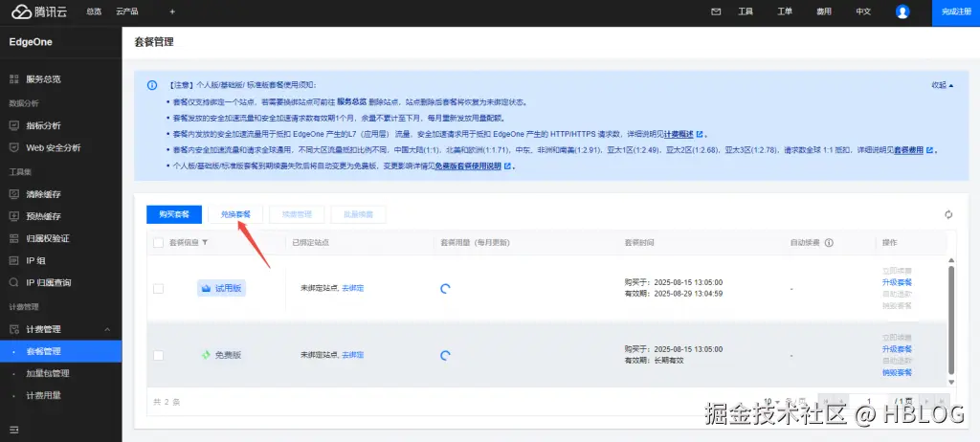Screen dimensions: 980x442
Task: Click the 指标分析 sidebar icon
Action: 14,125
